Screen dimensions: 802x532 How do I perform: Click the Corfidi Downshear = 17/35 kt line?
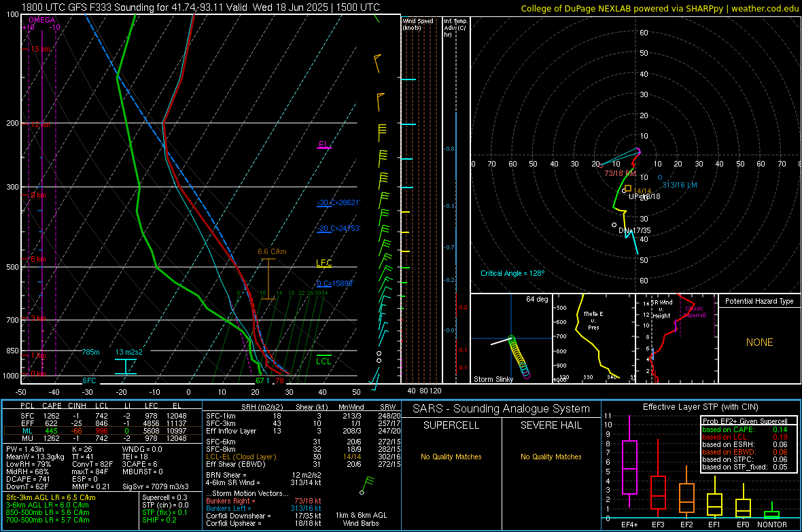(263, 516)
